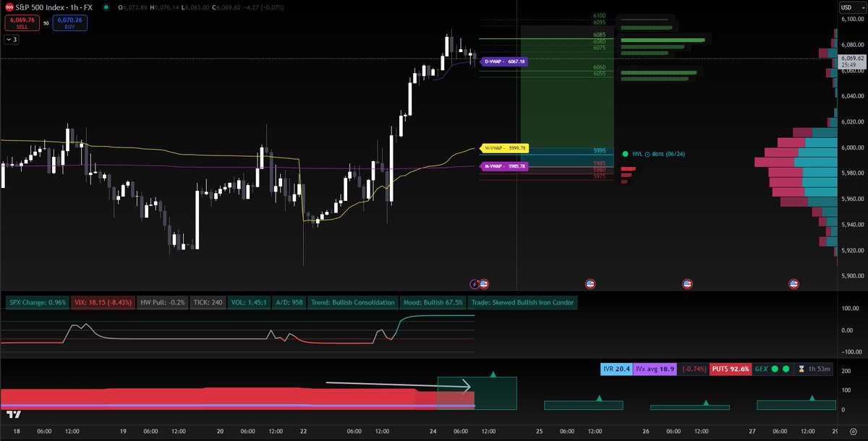Viewport: 868px width, 441px height.
Task: Click the GEX label cell
Action: click(760, 369)
